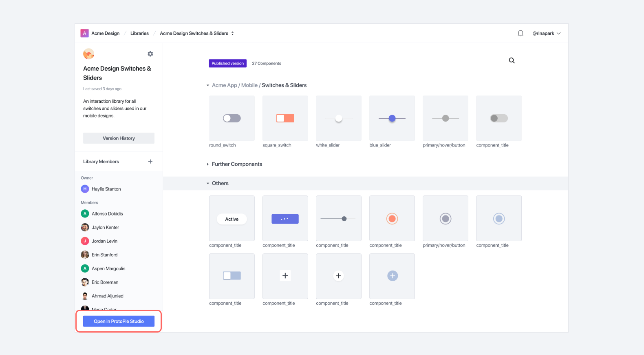Screen dimensions: 644x355
Task: Open the blue_slider component
Action: [x=392, y=118]
